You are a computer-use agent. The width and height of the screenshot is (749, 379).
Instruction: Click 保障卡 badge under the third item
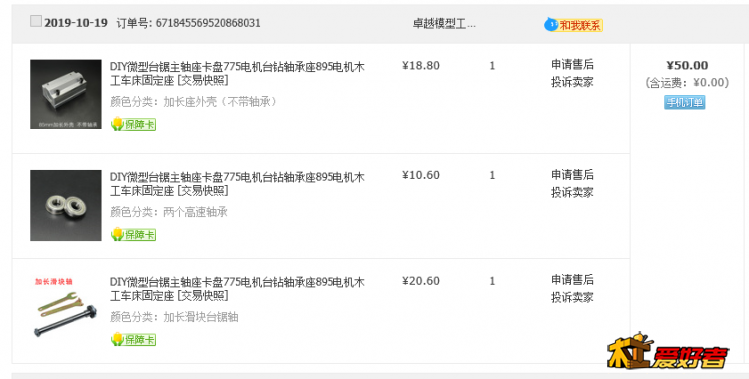coord(133,339)
